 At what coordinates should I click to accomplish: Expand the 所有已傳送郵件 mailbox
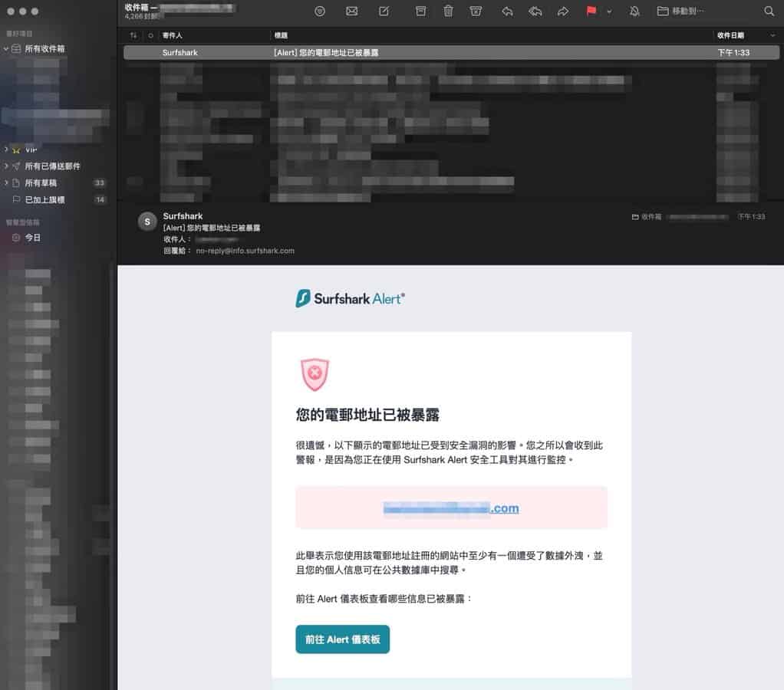pos(6,166)
